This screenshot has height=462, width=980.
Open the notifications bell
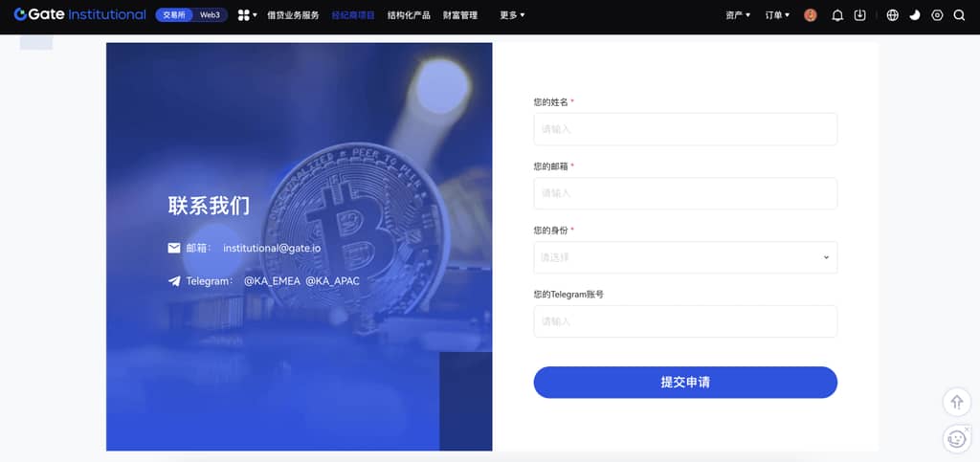(837, 15)
